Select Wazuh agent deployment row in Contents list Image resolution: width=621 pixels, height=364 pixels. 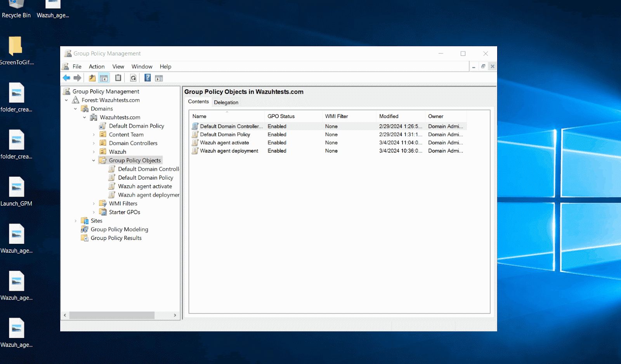pyautogui.click(x=229, y=151)
